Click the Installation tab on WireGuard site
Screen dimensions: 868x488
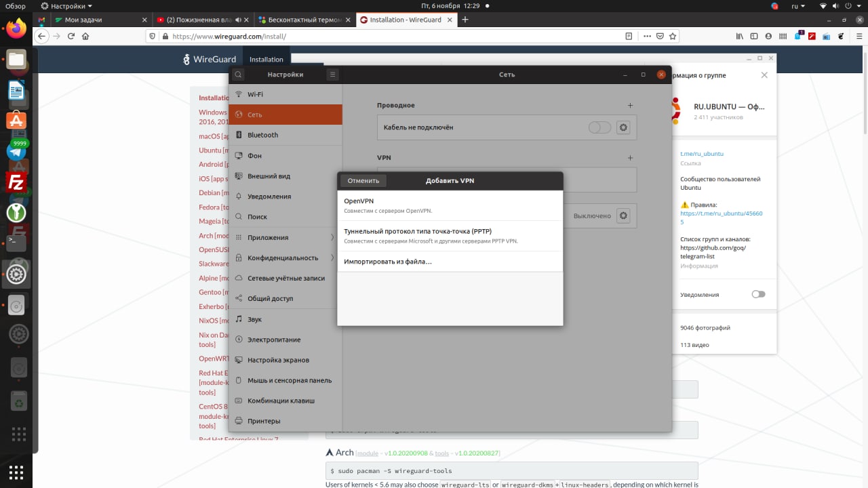[267, 60]
